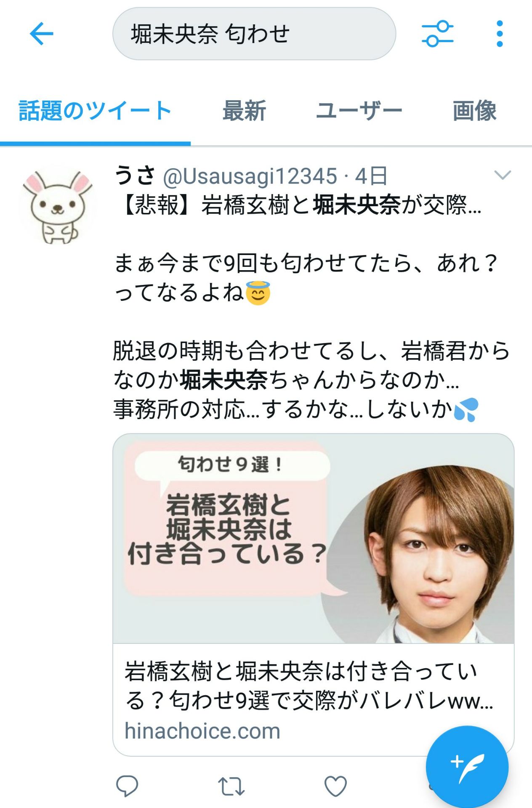Select the 話題のツイート tab

pos(95,111)
